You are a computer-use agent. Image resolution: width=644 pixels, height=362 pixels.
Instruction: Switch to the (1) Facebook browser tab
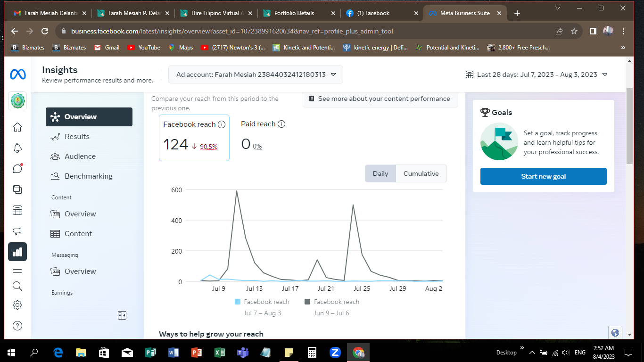click(x=382, y=13)
